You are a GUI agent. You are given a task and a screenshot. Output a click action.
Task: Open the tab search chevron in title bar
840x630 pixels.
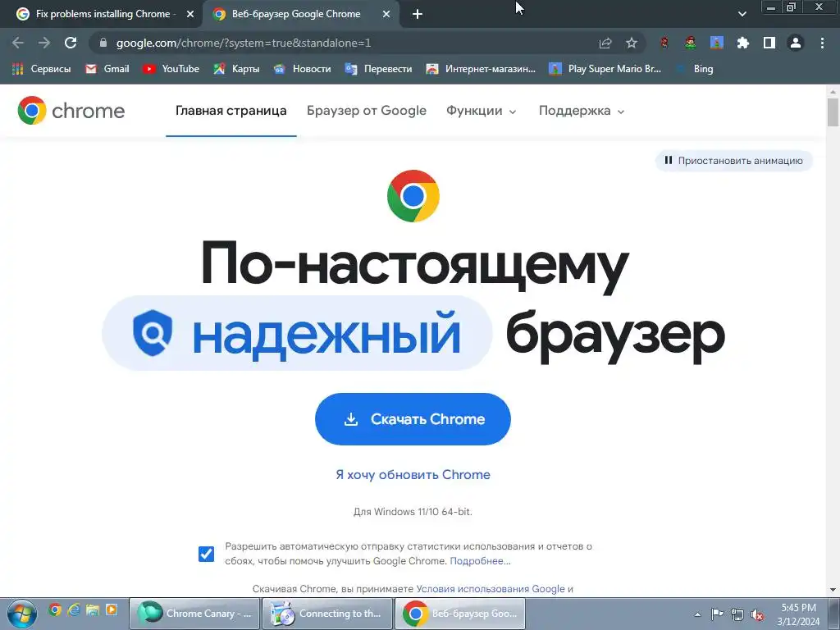pyautogui.click(x=742, y=15)
